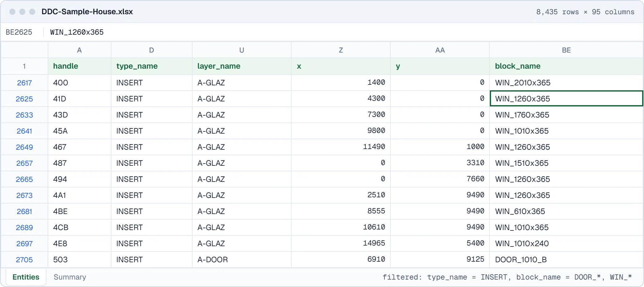This screenshot has width=644, height=287.
Task: Click y value 9125
Action: (440, 260)
